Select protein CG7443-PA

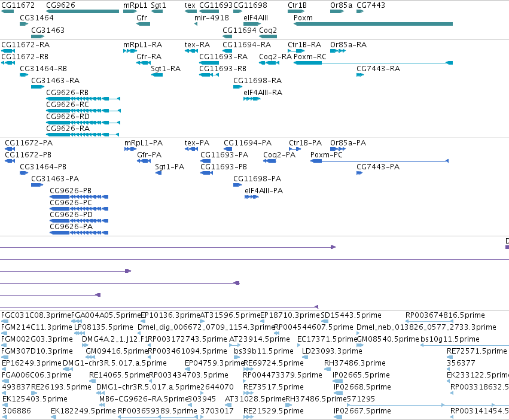click(x=378, y=167)
